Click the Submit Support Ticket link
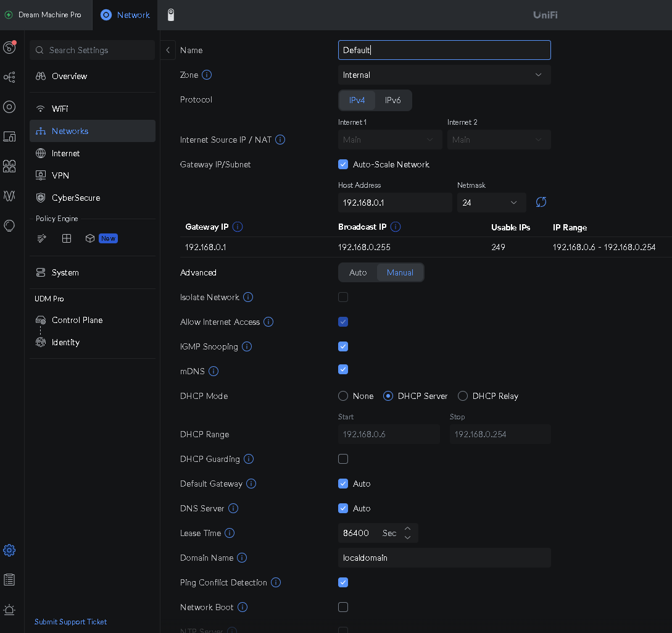 click(x=70, y=622)
